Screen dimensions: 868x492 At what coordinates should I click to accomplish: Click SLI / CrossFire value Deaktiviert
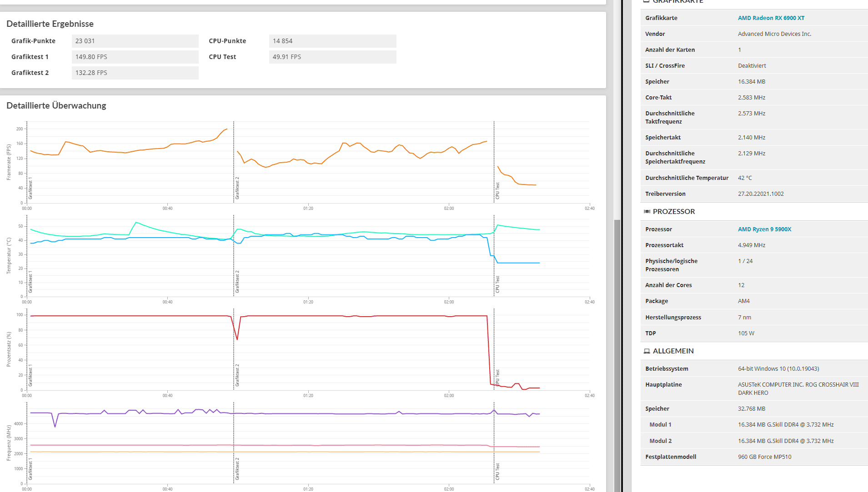(x=752, y=66)
